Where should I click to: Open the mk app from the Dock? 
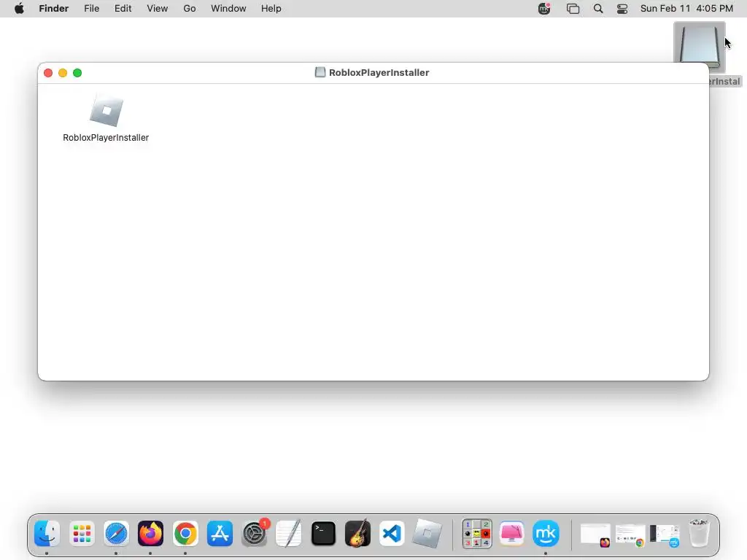click(x=546, y=533)
